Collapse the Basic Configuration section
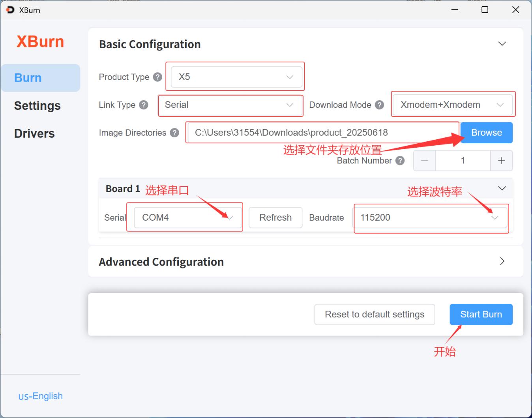Image resolution: width=532 pixels, height=418 pixels. tap(502, 44)
